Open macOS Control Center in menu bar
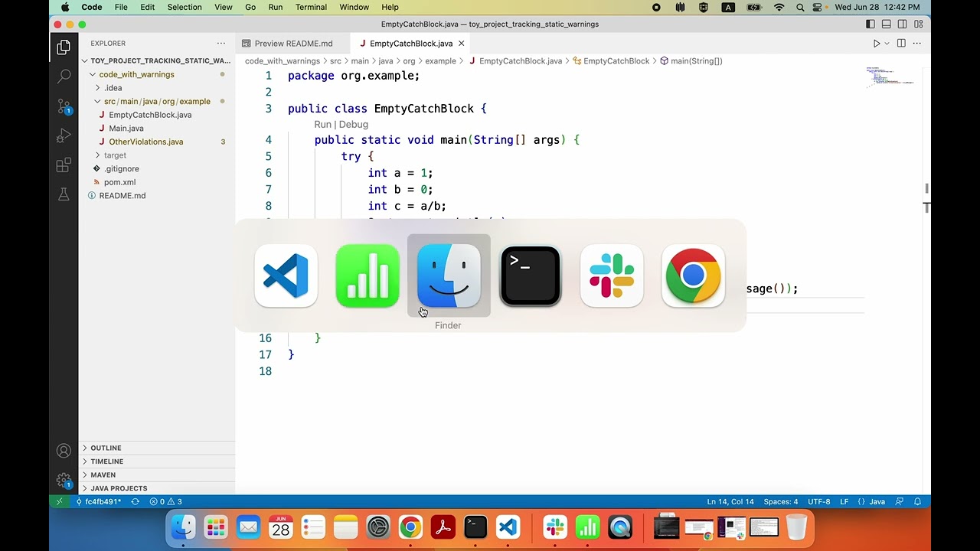The width and height of the screenshot is (980, 551). [818, 7]
